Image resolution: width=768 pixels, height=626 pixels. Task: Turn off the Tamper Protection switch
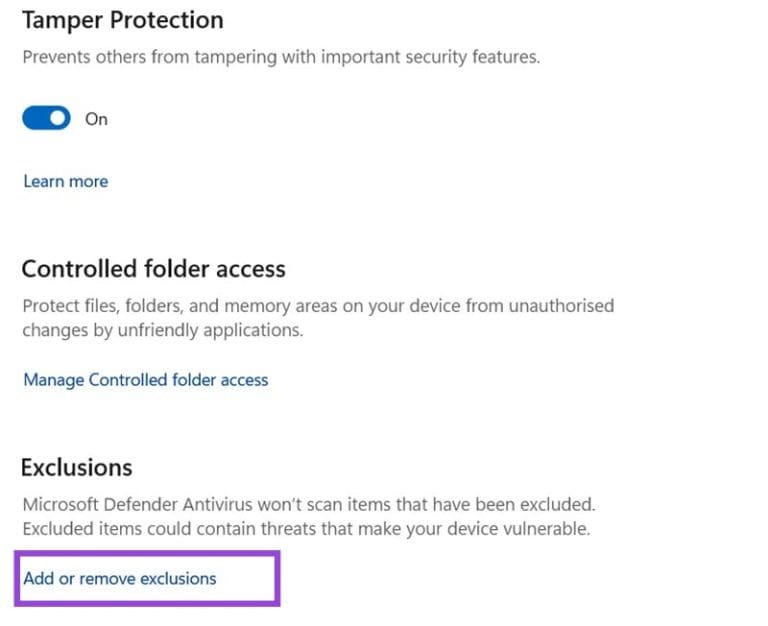[x=46, y=118]
